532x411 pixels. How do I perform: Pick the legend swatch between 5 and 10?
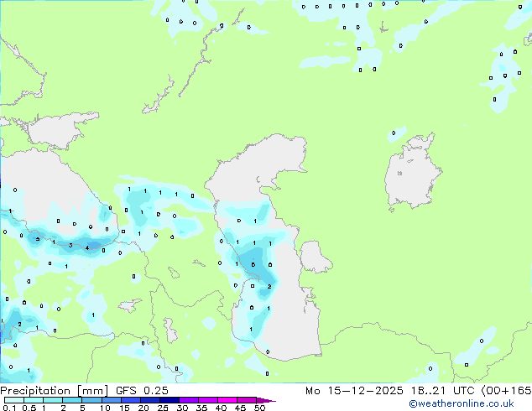click(x=92, y=400)
